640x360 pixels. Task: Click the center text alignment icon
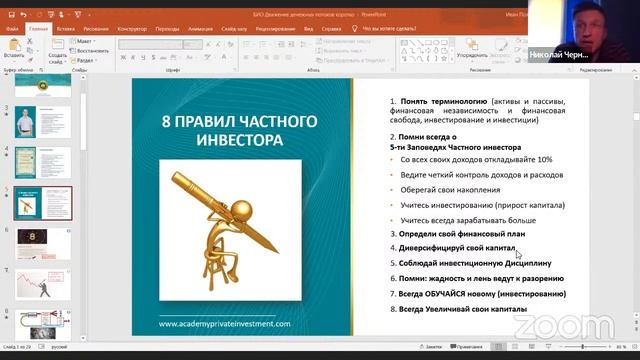click(x=256, y=58)
